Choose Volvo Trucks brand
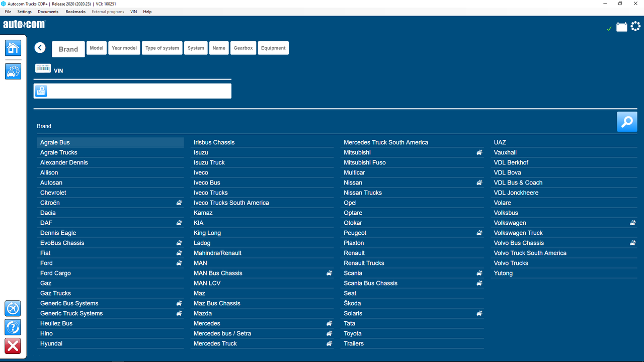 click(564, 263)
